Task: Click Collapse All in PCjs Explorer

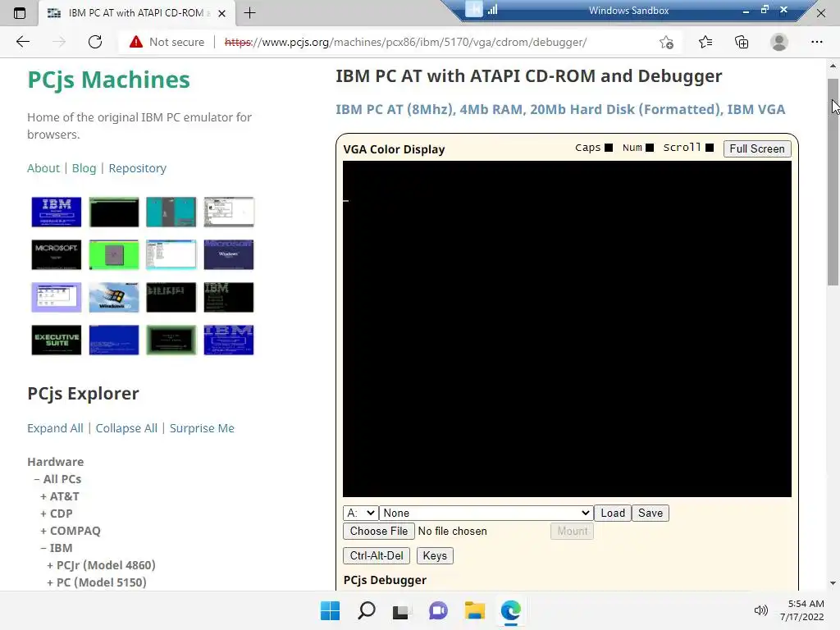Action: (126, 428)
